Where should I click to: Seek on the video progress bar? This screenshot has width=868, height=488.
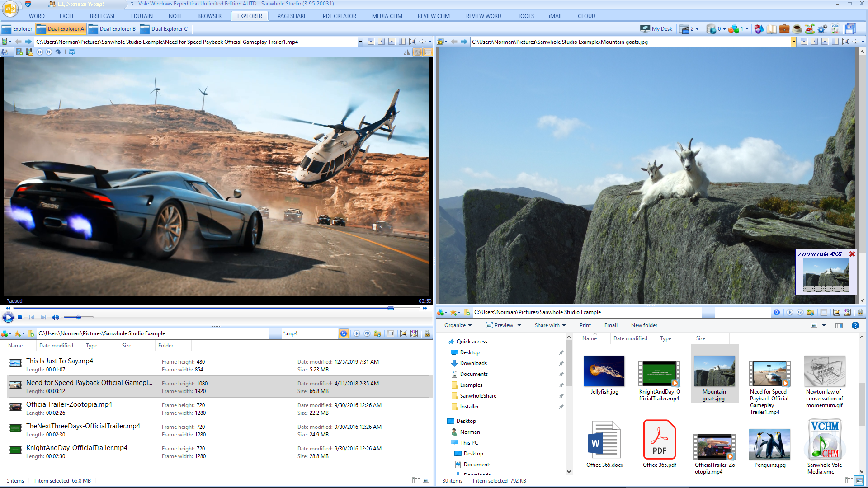[216, 308]
